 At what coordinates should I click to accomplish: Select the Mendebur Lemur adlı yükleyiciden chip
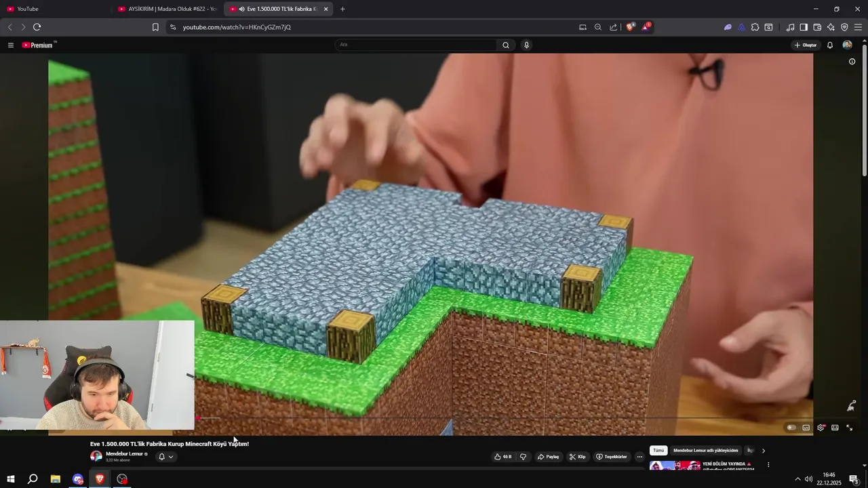click(x=705, y=451)
